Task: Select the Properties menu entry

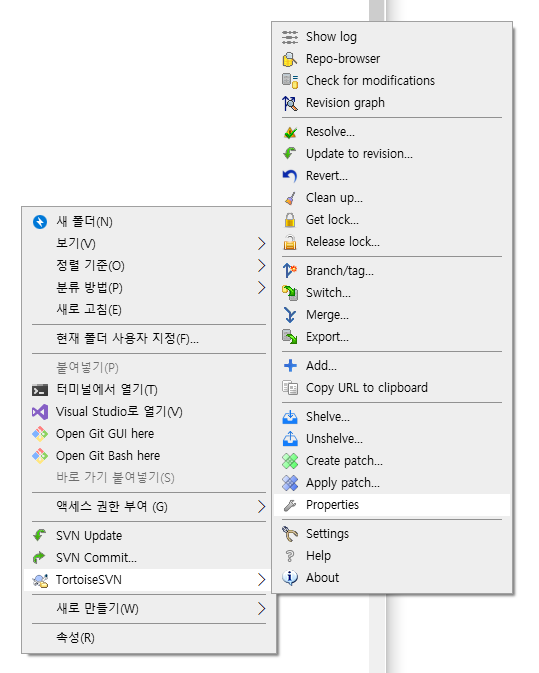Action: click(392, 505)
